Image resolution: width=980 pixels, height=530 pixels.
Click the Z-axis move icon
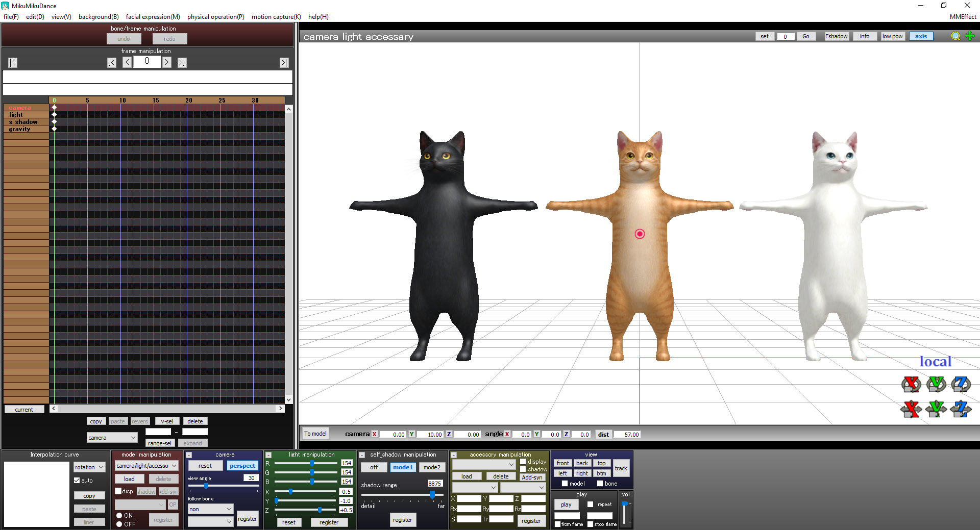(x=961, y=409)
